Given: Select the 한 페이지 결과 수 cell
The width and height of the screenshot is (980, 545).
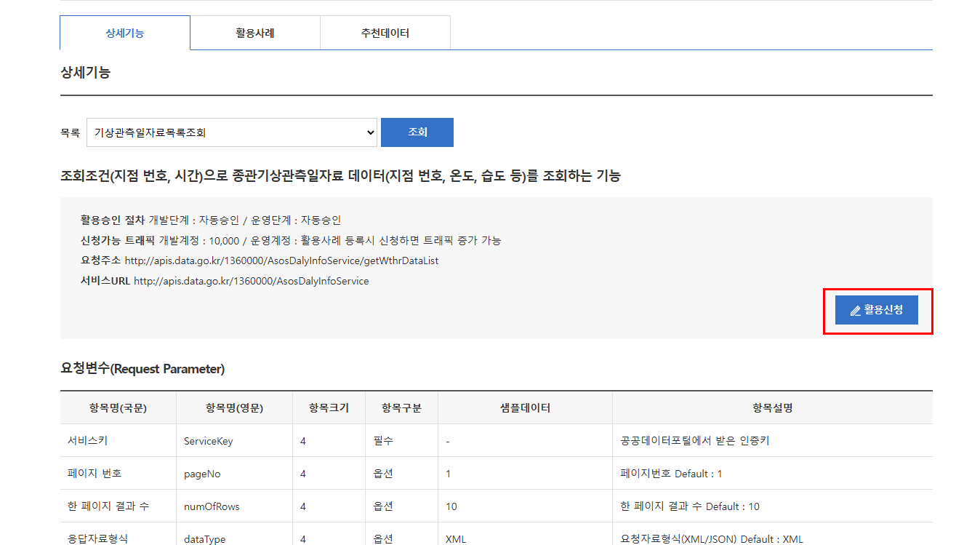Looking at the screenshot, I should 118,506.
